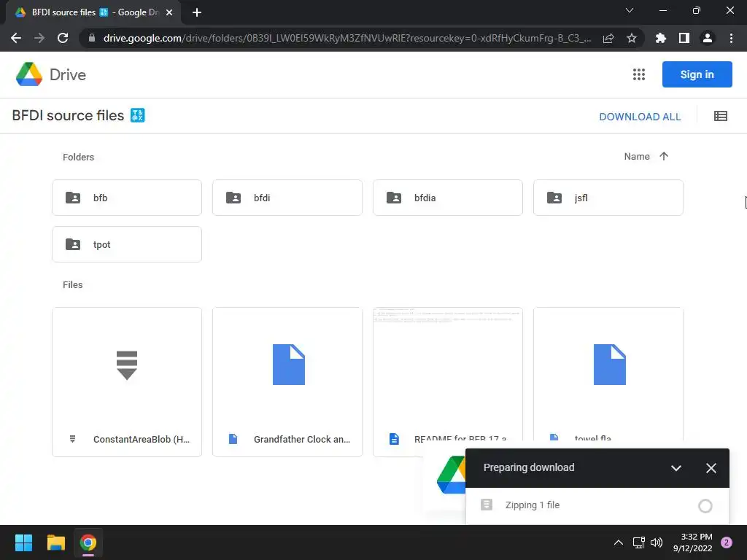This screenshot has width=747, height=560.
Task: Toggle Chrome side panel
Action: 684,38
